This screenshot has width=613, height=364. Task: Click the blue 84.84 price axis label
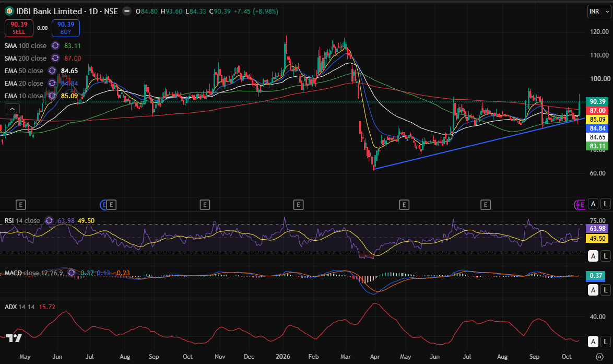point(597,128)
